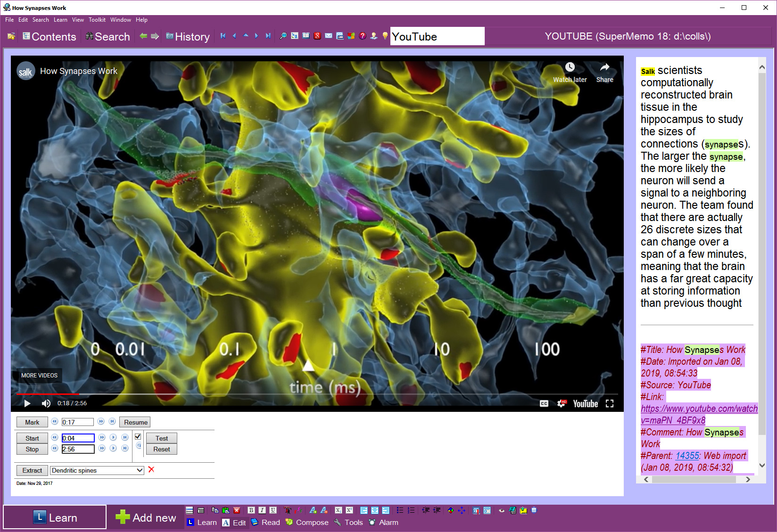Delete the extract with the red X
This screenshot has height=532, width=777.
pyautogui.click(x=151, y=469)
